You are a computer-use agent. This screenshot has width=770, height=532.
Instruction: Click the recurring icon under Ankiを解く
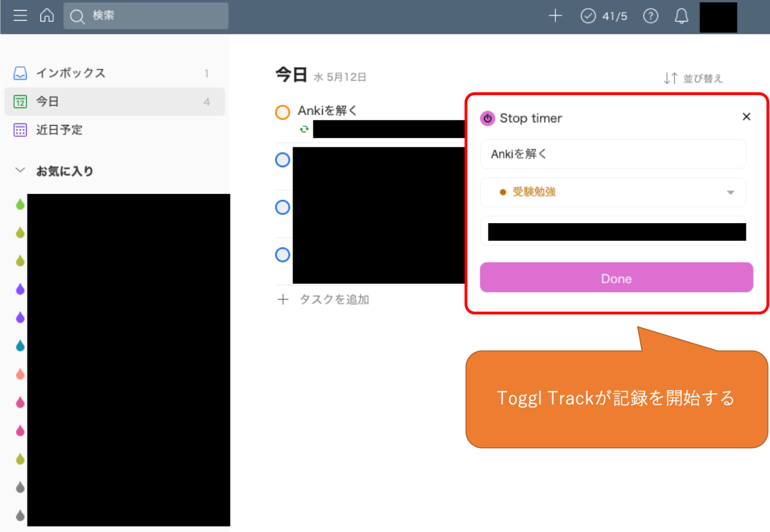[304, 129]
